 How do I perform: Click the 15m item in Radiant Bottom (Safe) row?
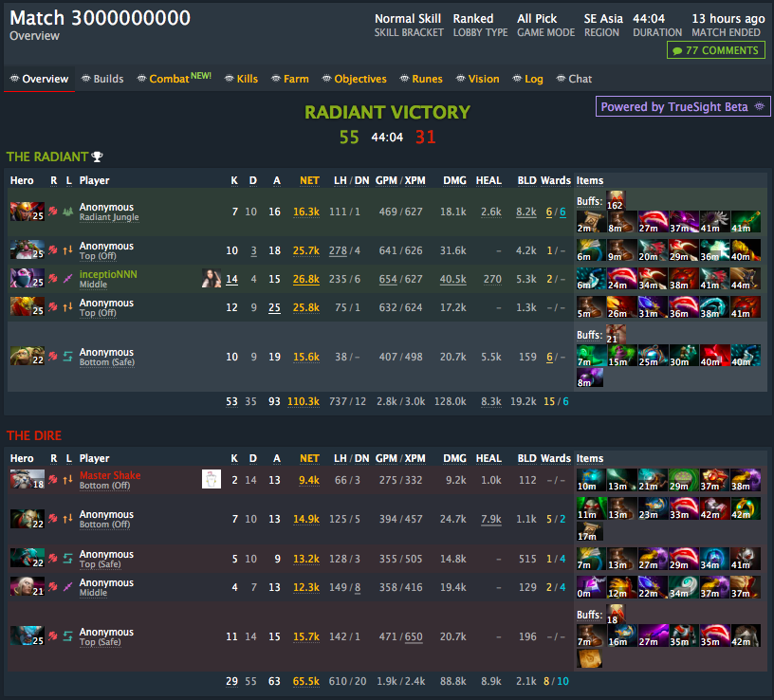pos(622,356)
